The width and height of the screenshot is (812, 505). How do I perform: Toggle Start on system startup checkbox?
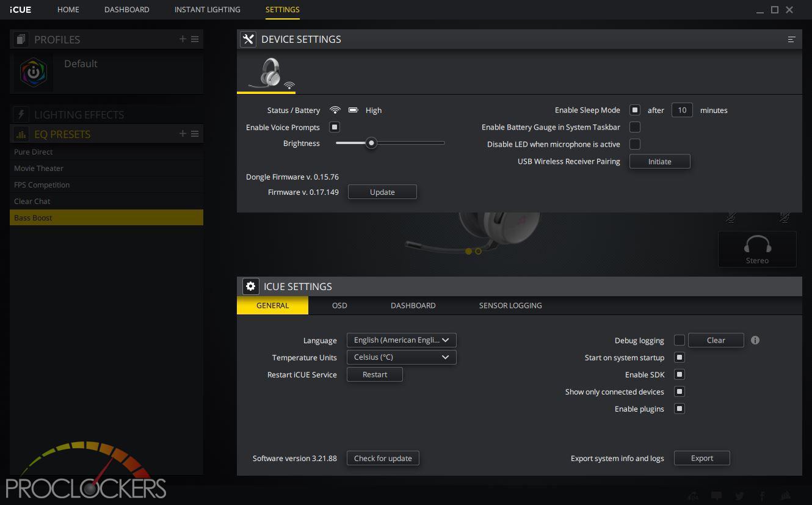(x=679, y=357)
